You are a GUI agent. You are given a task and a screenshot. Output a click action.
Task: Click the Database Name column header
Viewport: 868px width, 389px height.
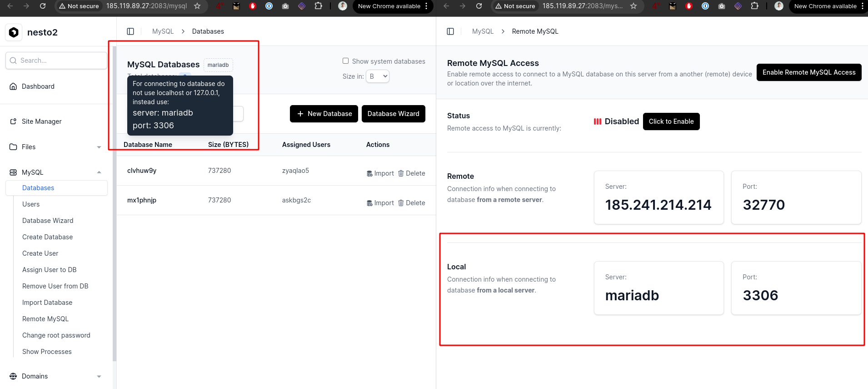click(x=148, y=145)
